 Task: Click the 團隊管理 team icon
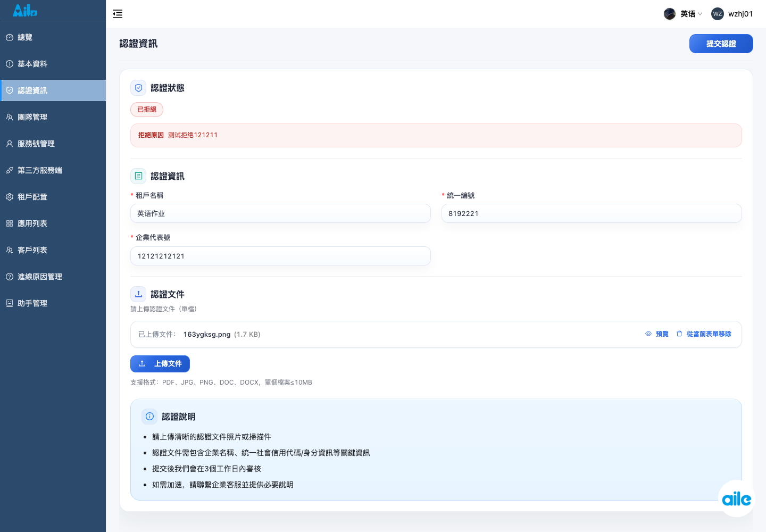(10, 117)
